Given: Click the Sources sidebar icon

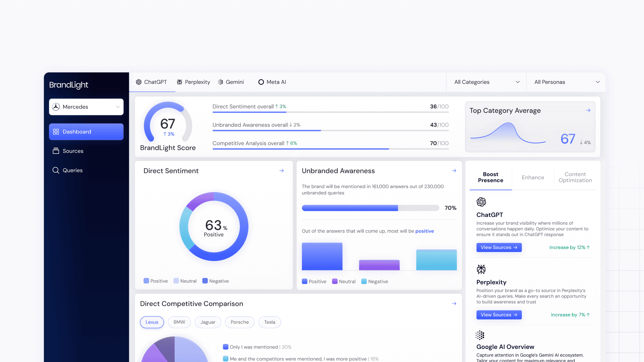Looking at the screenshot, I should click(x=56, y=151).
